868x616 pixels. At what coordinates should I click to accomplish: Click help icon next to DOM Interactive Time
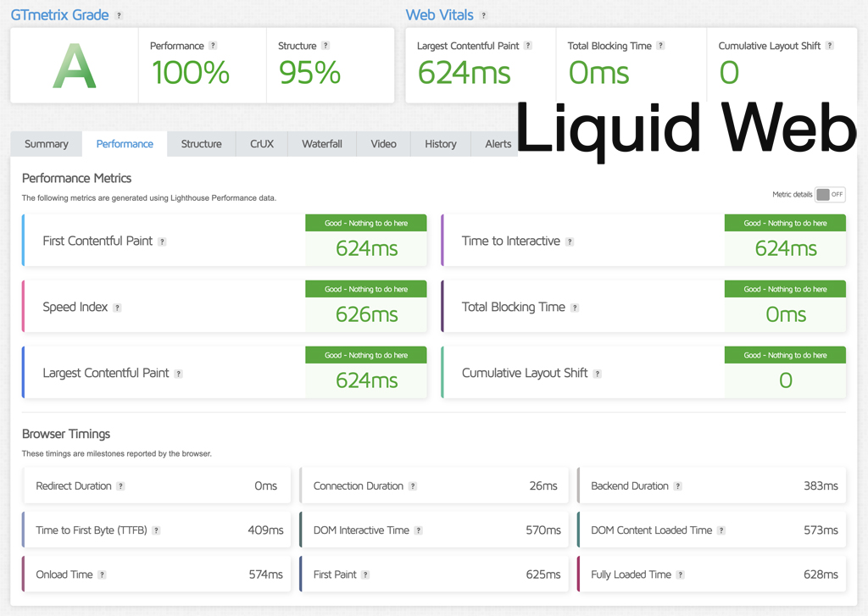(419, 530)
